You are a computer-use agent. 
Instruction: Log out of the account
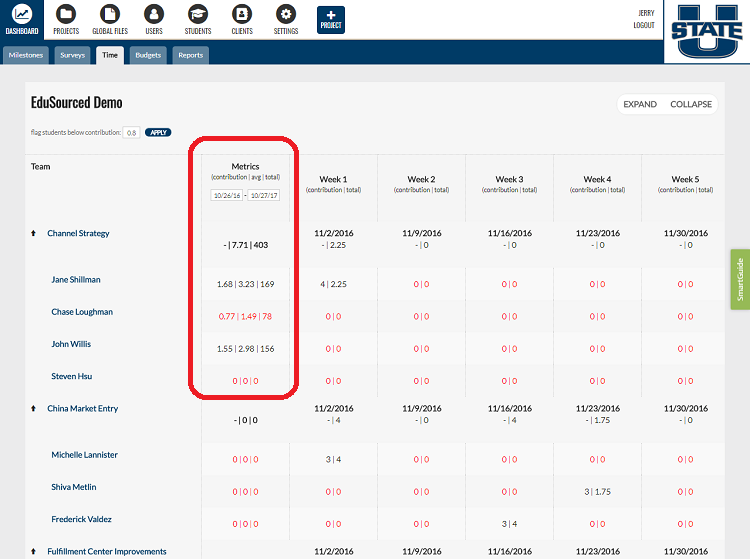click(643, 25)
